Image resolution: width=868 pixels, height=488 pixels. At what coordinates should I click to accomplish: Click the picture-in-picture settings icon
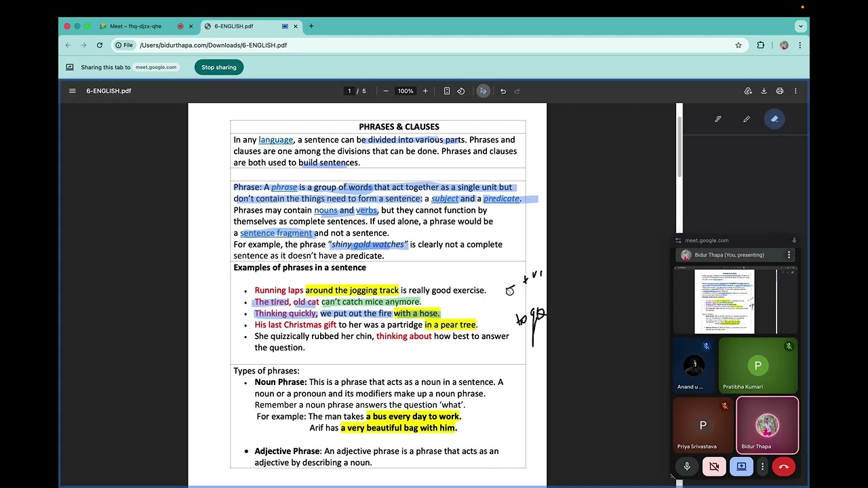(678, 241)
